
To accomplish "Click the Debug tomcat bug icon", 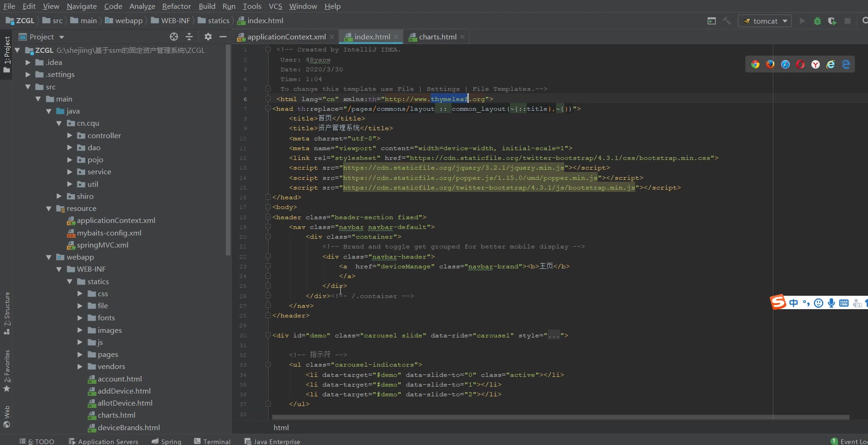I will (817, 21).
